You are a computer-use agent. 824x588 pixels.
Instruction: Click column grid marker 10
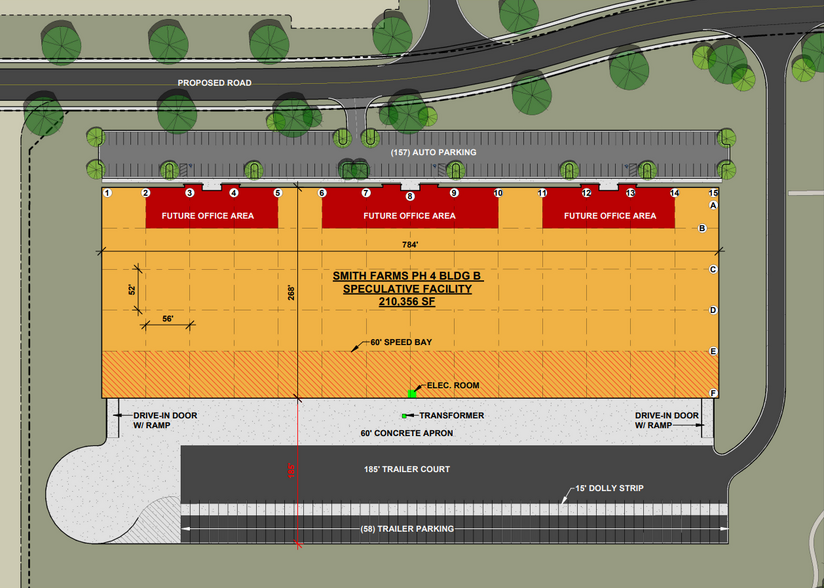tap(498, 193)
